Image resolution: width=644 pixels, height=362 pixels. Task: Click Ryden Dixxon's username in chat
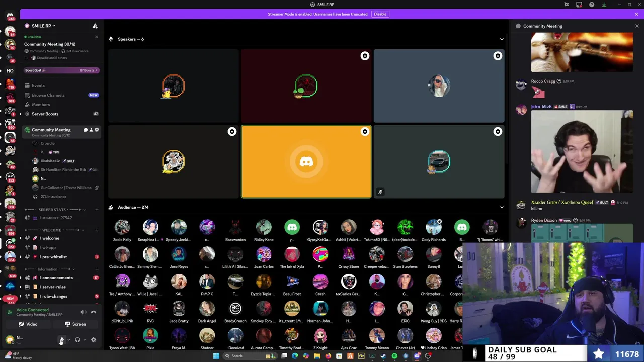click(544, 220)
